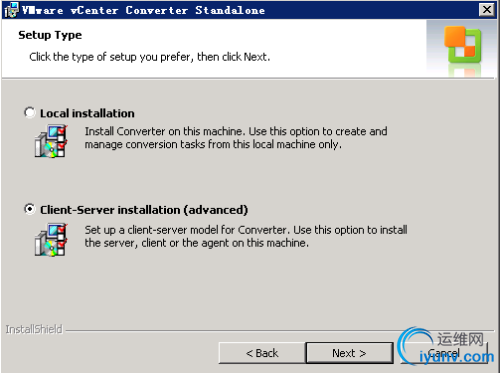Click the client-server model description text
Screen dimensions: 500x373
point(246,236)
